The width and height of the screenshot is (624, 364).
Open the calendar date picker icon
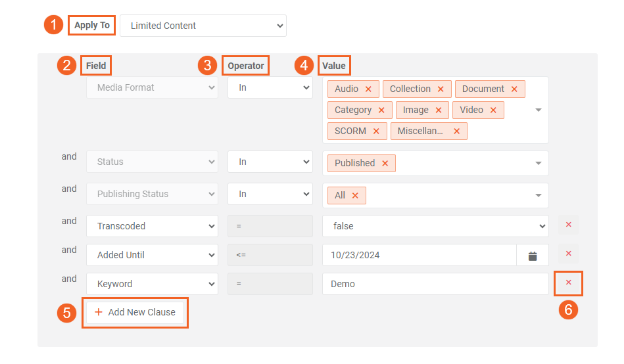(532, 255)
